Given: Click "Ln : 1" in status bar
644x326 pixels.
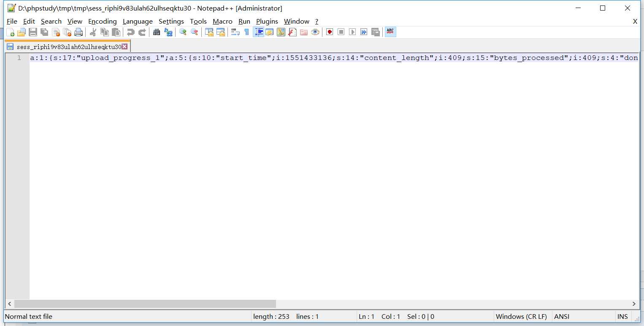Looking at the screenshot, I should [x=366, y=316].
